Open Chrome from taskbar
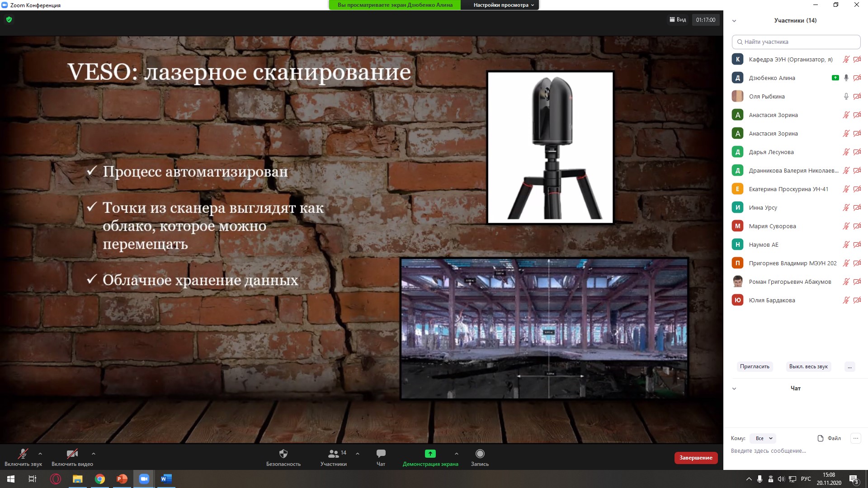This screenshot has height=488, width=868. 100,479
